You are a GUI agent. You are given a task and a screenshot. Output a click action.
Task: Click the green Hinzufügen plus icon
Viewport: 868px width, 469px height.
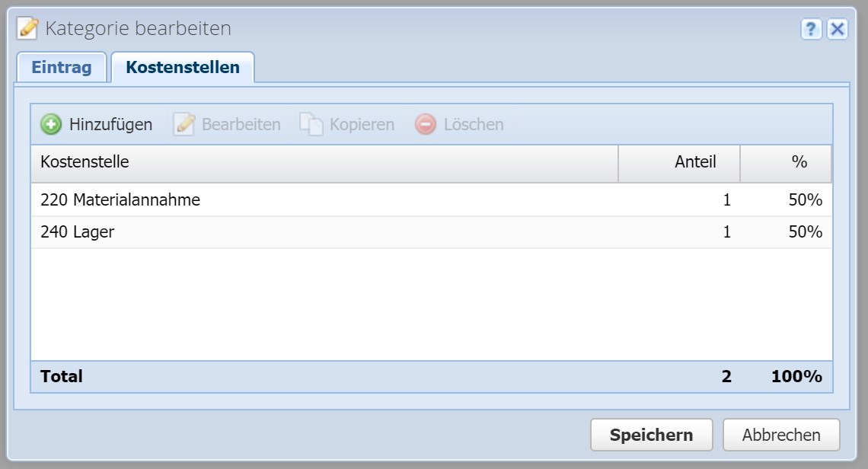pyautogui.click(x=51, y=124)
